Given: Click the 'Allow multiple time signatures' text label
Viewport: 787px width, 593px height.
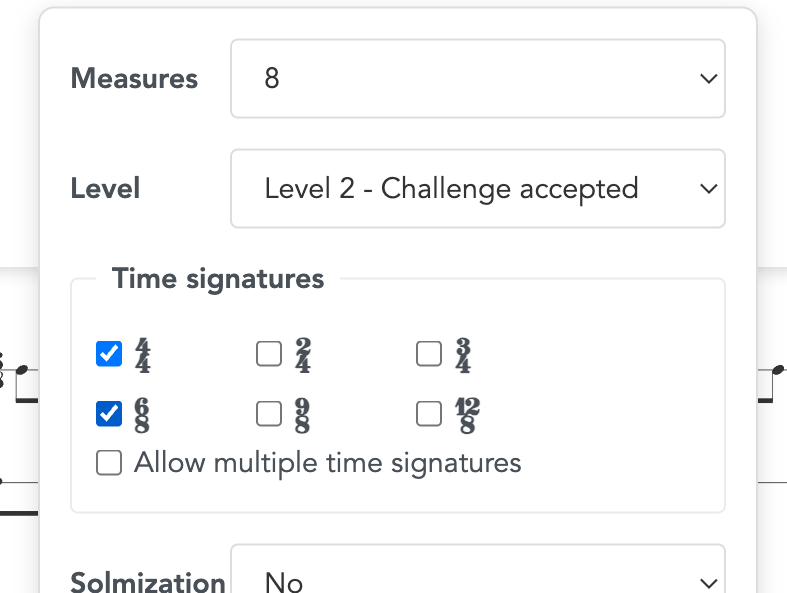Looking at the screenshot, I should pyautogui.click(x=327, y=463).
